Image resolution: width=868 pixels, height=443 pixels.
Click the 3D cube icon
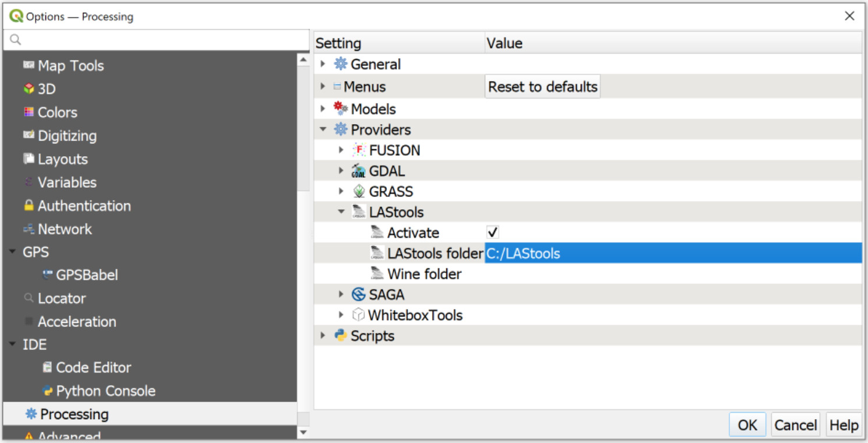pyautogui.click(x=29, y=89)
